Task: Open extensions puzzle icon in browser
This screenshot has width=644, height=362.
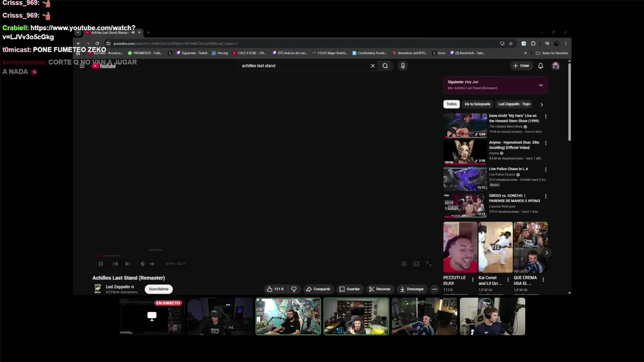Action: [533, 43]
